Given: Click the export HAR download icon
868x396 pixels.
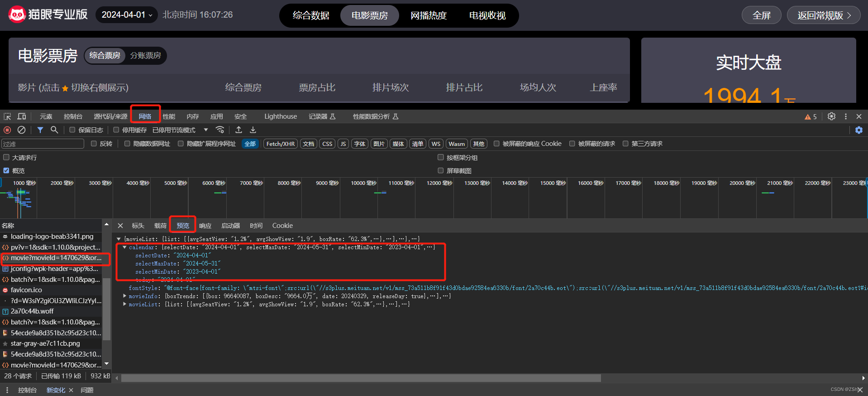Looking at the screenshot, I should (253, 130).
